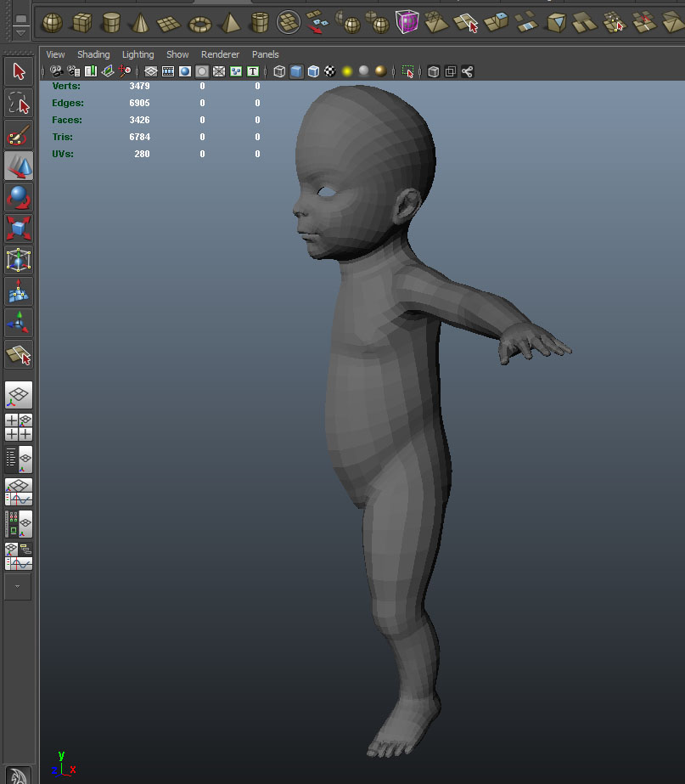The image size is (685, 784).
Task: Toggle textured display checker icon
Action: pos(329,71)
